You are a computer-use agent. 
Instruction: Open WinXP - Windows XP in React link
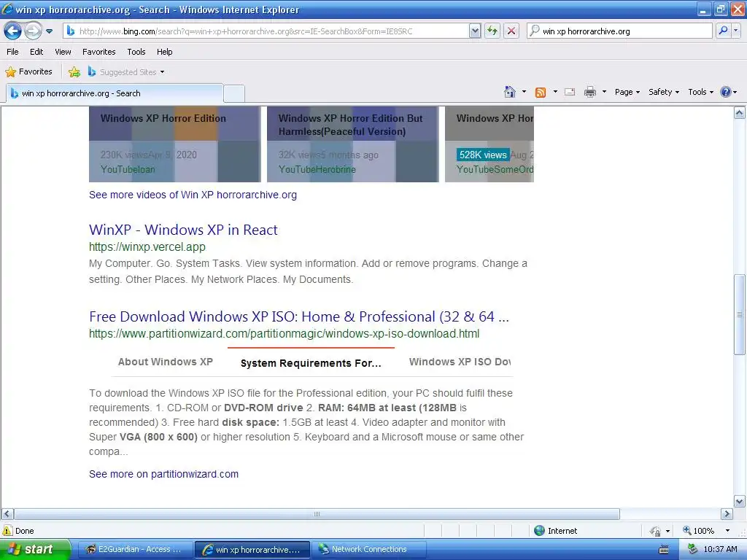[183, 230]
